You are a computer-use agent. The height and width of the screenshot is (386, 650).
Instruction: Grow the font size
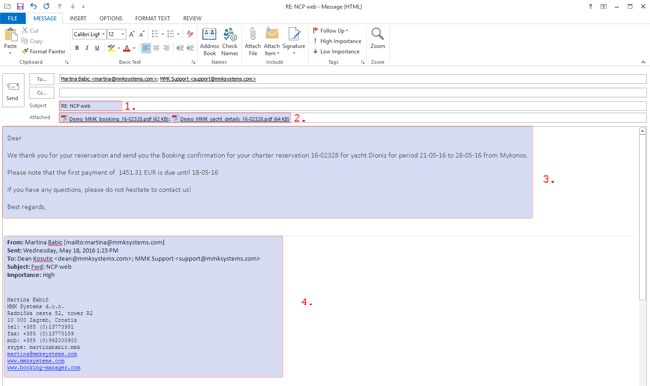(131, 34)
